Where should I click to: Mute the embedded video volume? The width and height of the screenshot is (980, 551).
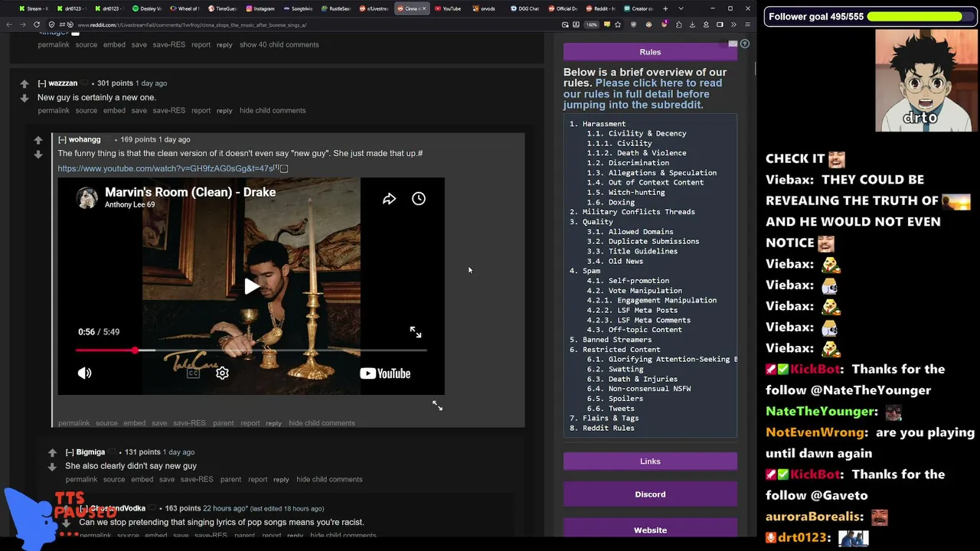pos(84,373)
